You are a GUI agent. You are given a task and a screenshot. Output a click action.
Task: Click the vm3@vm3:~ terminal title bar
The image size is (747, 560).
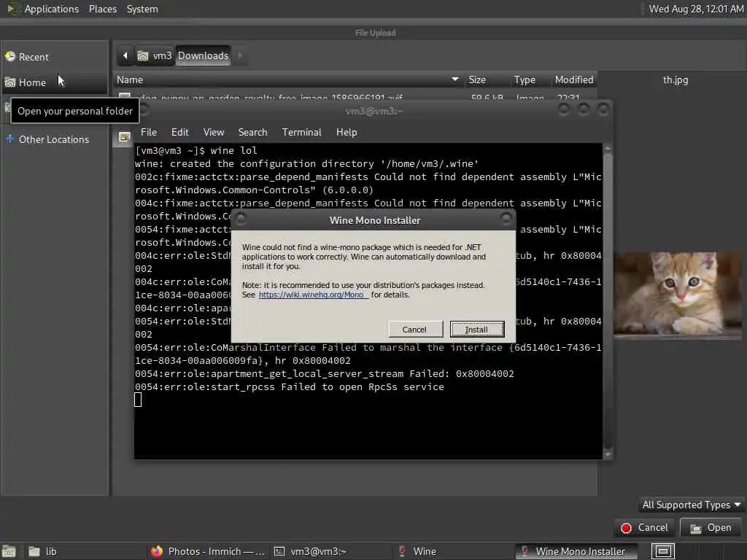(x=374, y=111)
